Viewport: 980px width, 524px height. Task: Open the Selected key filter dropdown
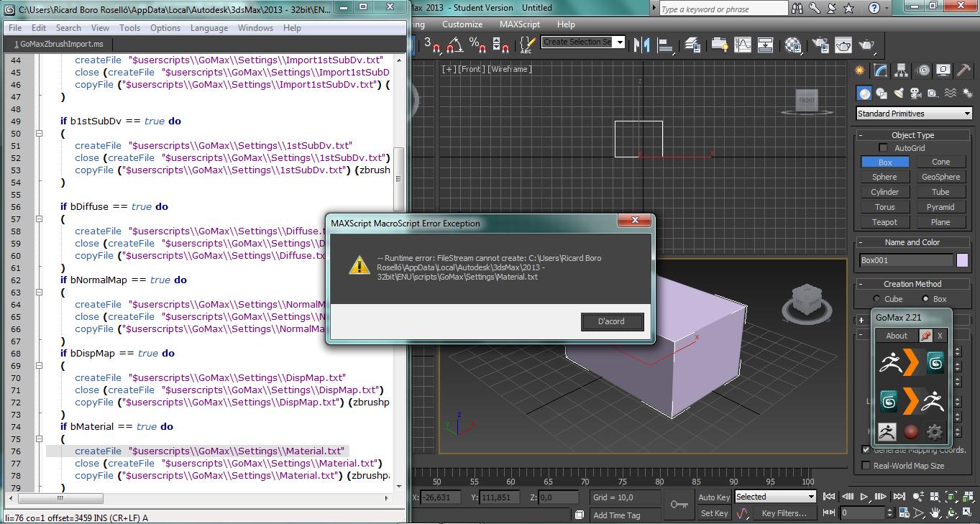point(811,497)
